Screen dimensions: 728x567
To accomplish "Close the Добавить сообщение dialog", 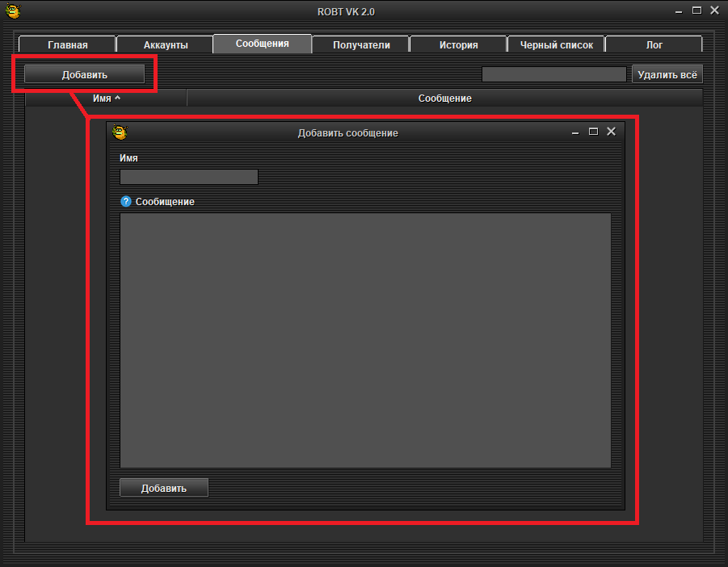I will (x=612, y=132).
